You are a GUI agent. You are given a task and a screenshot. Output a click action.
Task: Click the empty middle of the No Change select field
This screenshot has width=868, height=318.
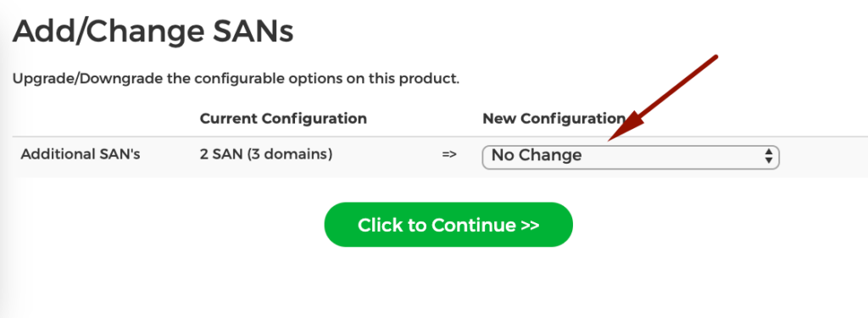[670, 157]
